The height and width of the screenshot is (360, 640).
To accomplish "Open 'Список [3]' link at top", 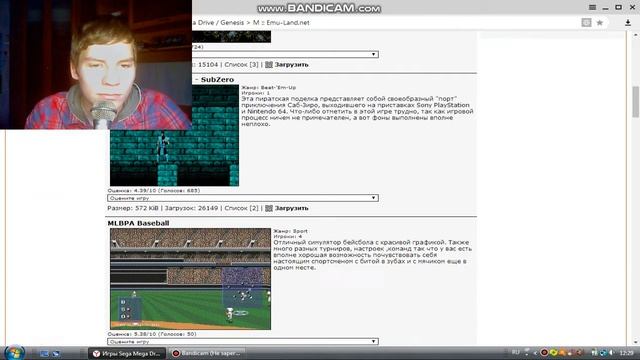I will point(241,64).
